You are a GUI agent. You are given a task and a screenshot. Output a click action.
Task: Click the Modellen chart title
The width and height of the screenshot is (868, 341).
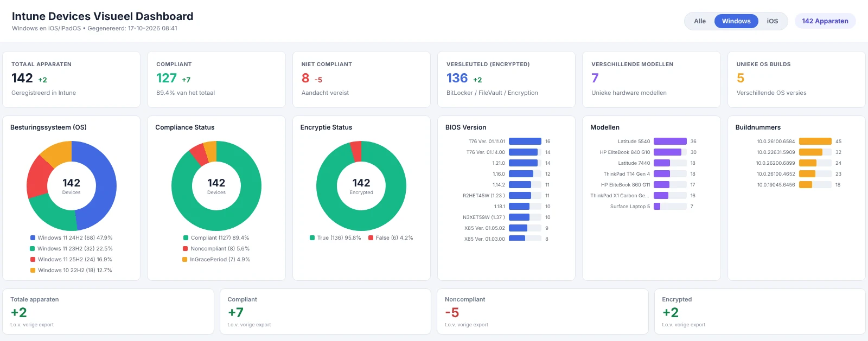(605, 127)
